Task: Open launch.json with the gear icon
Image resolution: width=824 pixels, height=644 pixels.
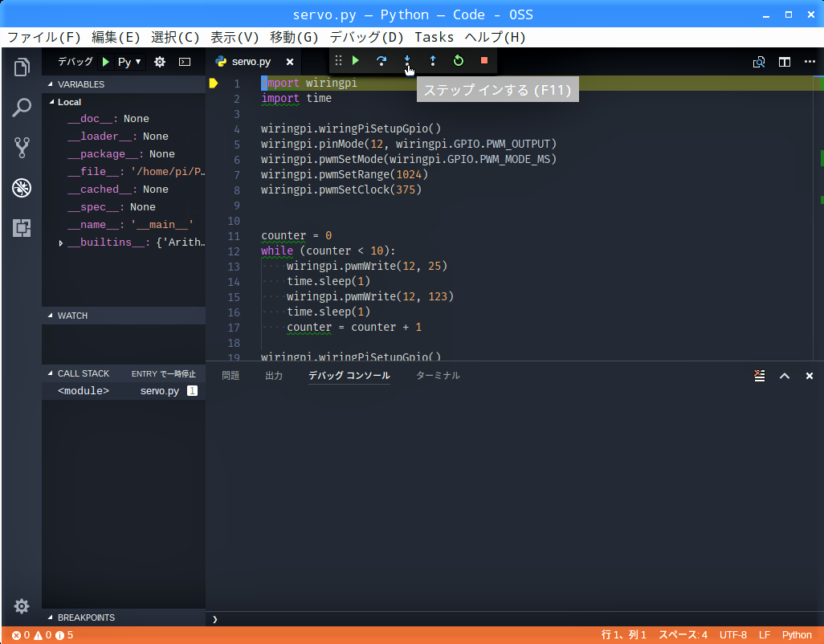Action: 160,62
